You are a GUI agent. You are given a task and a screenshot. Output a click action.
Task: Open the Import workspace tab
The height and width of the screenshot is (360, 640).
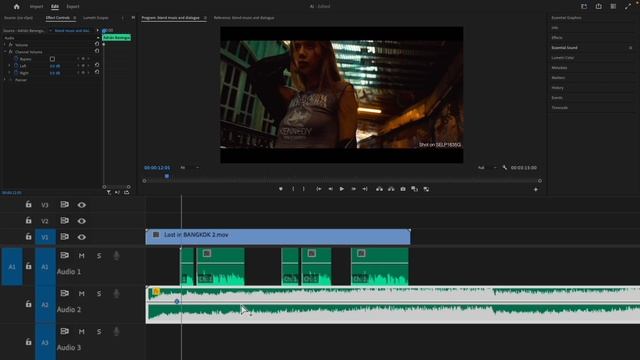pyautogui.click(x=36, y=7)
